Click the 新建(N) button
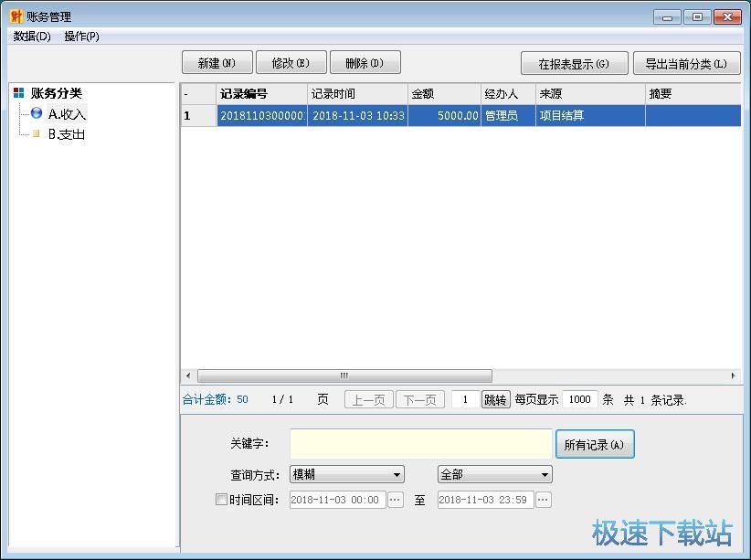This screenshot has height=560, width=751. [x=217, y=63]
